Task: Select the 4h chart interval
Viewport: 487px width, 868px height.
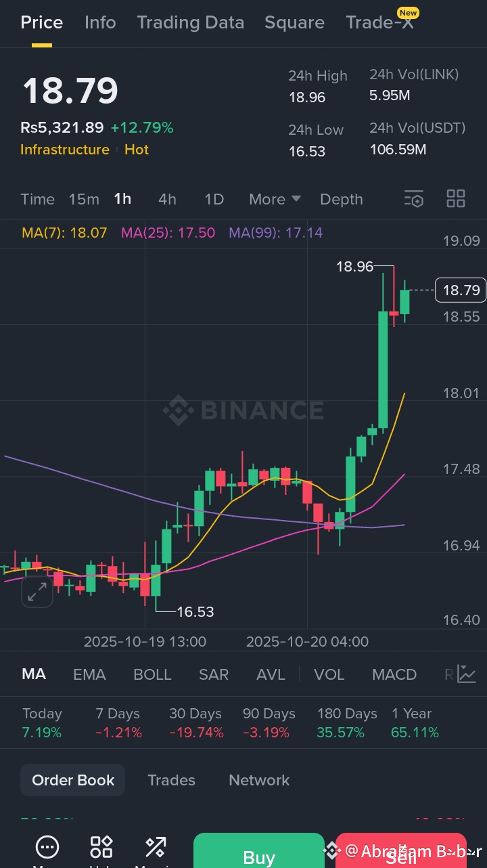Action: pos(167,199)
